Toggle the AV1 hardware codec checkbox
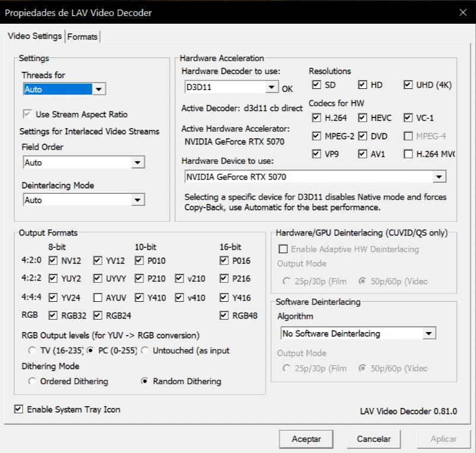Screen dimensions: 476x453 click(363, 155)
